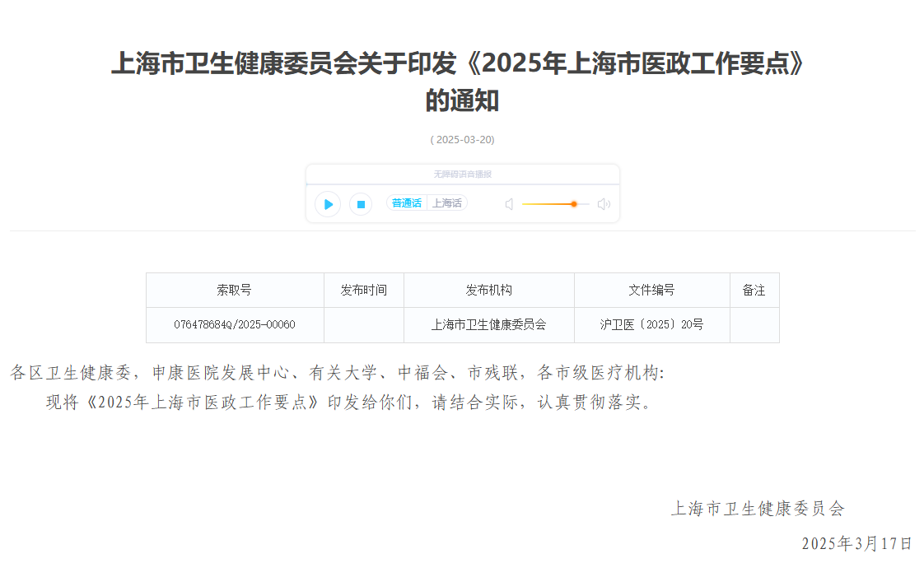Click the 沪卫医〔2025〕20号 document number
Image resolution: width=924 pixels, height=577 pixels.
651,324
